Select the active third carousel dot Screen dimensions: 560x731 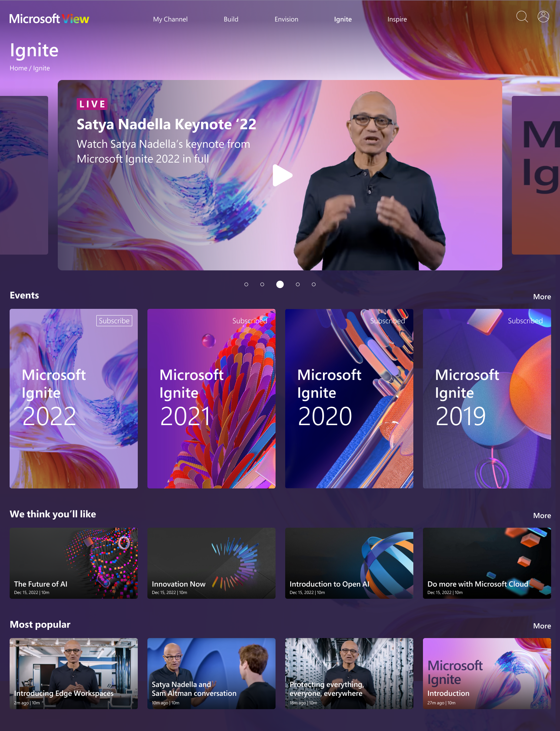pyautogui.click(x=280, y=284)
